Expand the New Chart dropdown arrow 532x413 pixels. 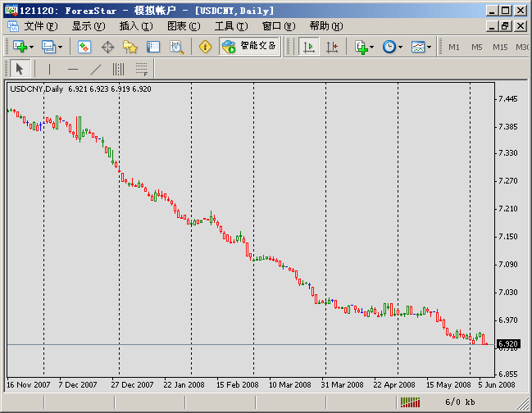tap(31, 48)
